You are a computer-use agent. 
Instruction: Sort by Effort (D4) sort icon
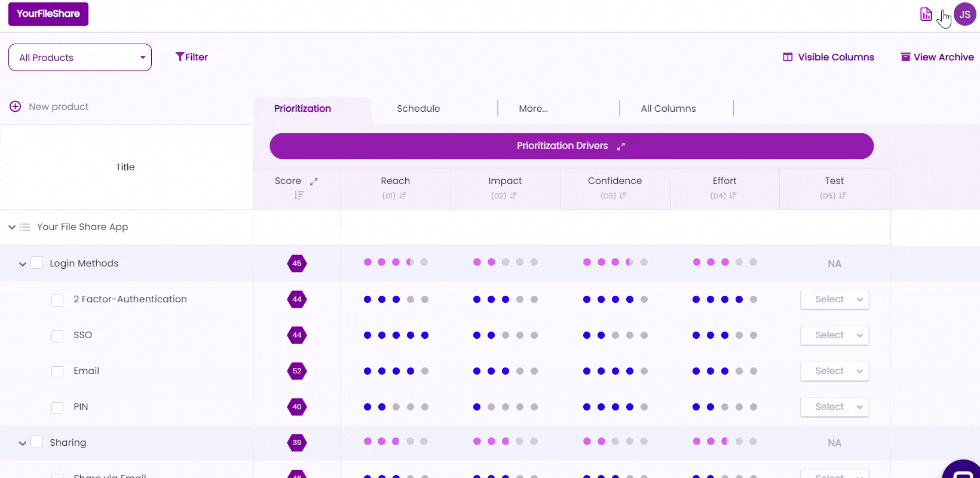(733, 195)
